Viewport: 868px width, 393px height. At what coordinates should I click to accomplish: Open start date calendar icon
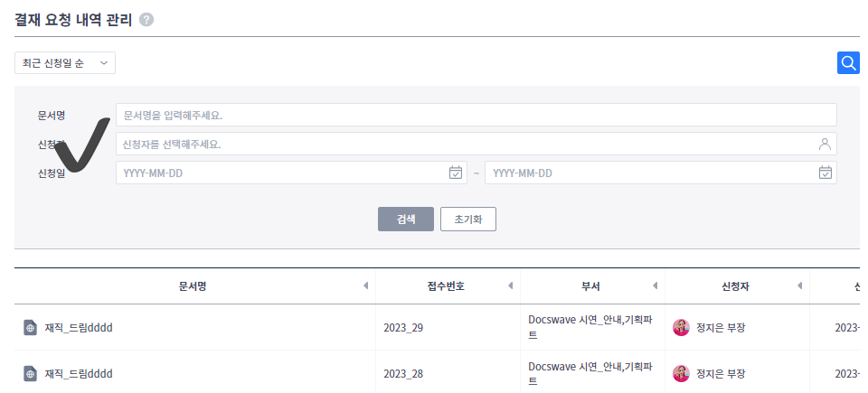(455, 173)
